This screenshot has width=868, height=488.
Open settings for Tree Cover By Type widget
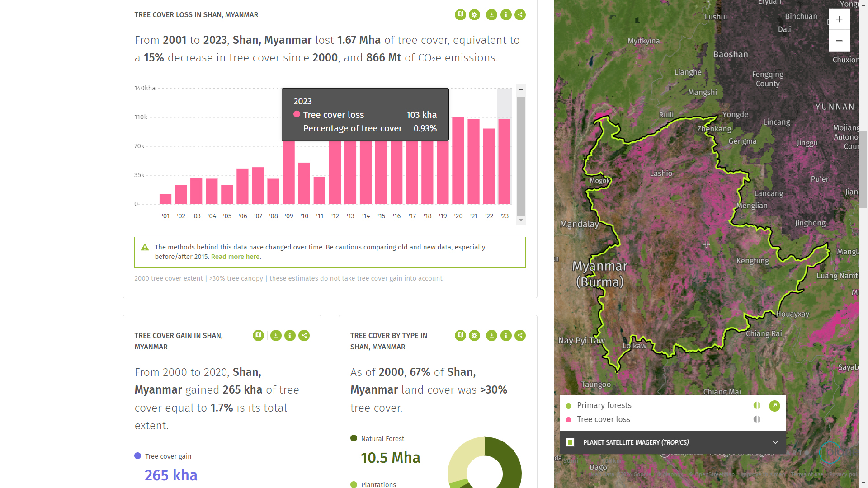[x=474, y=335]
